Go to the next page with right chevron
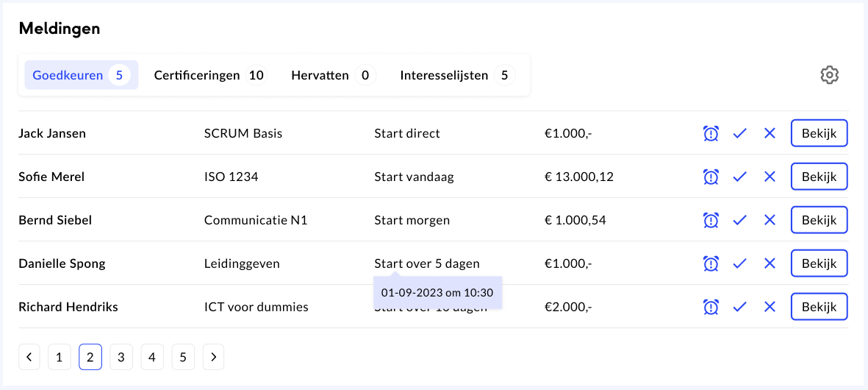This screenshot has height=390, width=868. [213, 358]
